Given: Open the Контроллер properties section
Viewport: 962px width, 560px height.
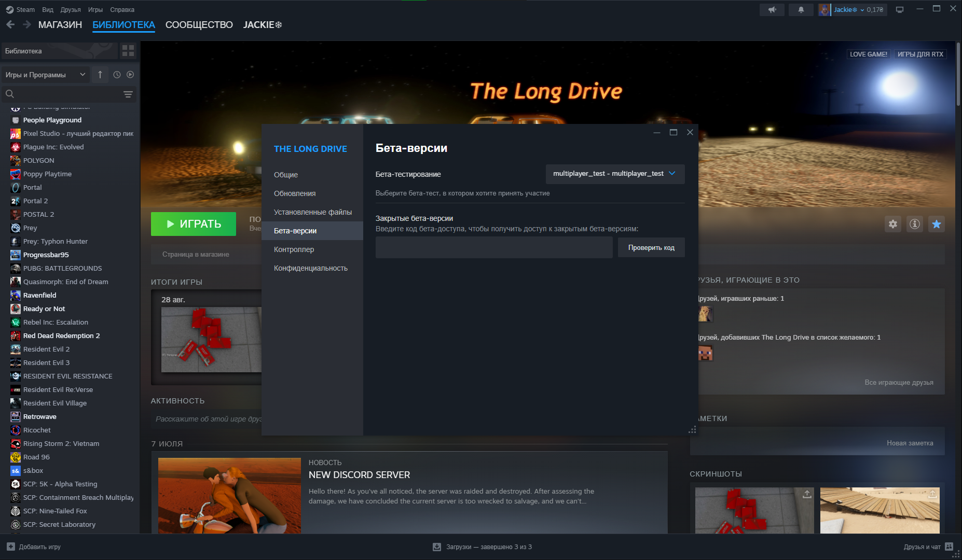Looking at the screenshot, I should tap(312, 249).
